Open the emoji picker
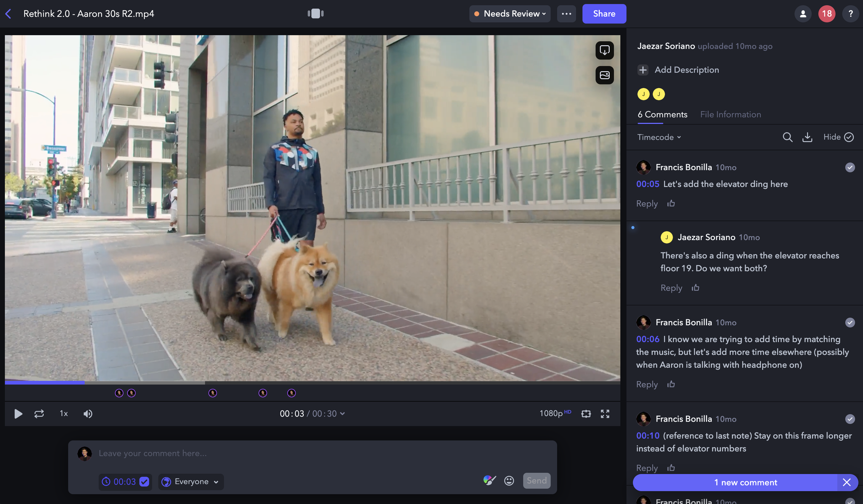863x504 pixels. (509, 481)
